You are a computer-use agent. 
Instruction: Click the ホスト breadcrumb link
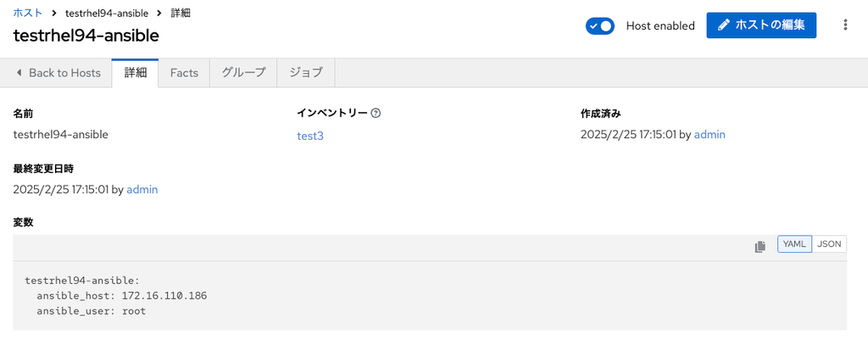[x=29, y=14]
